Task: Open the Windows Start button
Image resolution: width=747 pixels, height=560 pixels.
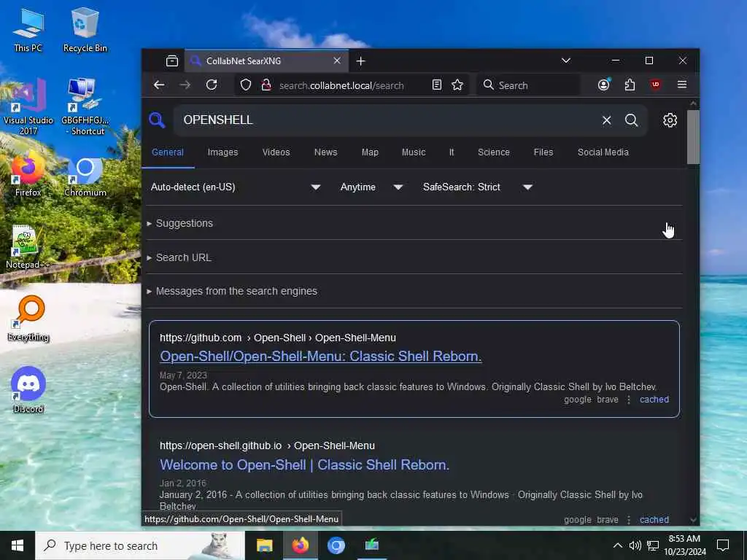Action: [18, 545]
